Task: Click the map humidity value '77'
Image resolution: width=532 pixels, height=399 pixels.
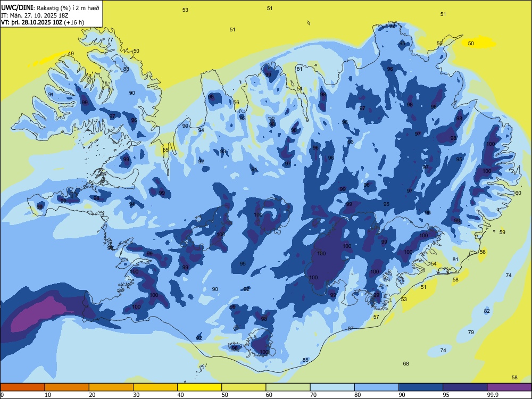Action: (x=110, y=40)
